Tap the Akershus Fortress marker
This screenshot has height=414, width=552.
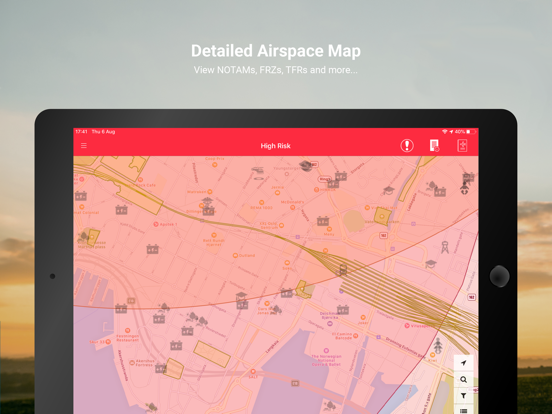[x=132, y=362]
